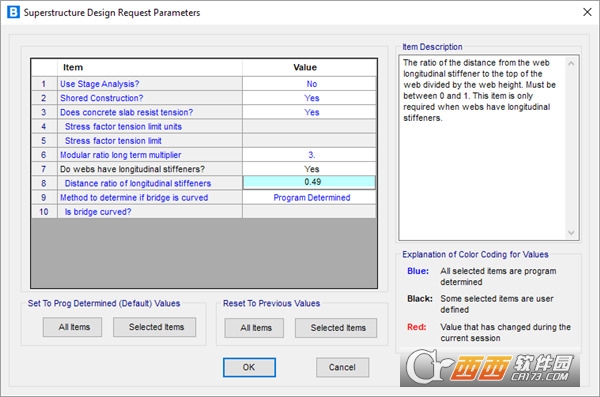Click the 'Yes' value for Shored Construction

click(309, 98)
